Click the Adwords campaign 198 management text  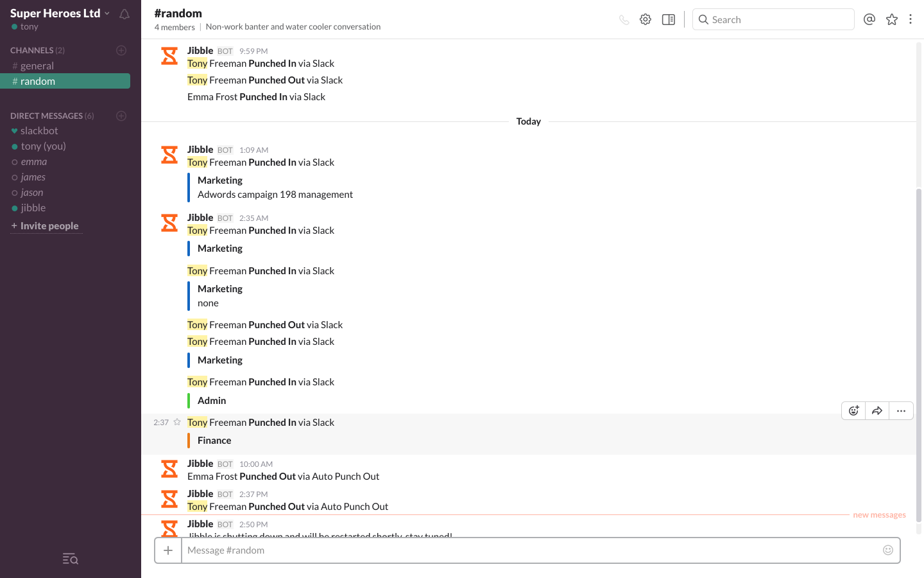(275, 195)
